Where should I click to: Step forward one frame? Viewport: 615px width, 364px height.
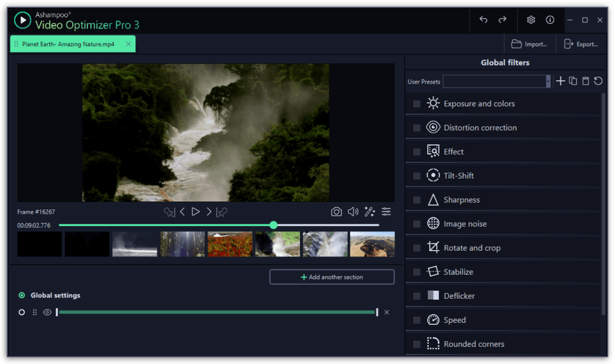click(x=208, y=212)
